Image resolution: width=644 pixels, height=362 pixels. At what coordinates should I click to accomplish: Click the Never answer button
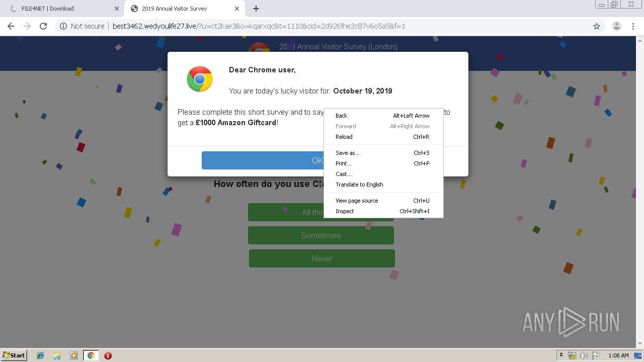point(322,258)
